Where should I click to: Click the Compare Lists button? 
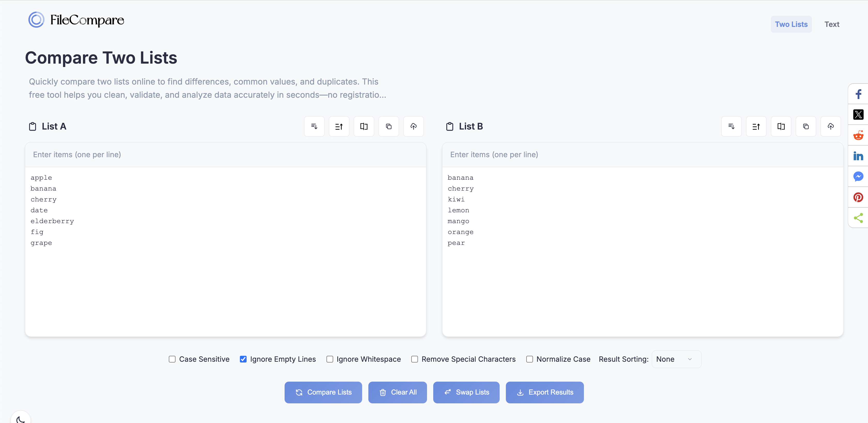pyautogui.click(x=323, y=392)
